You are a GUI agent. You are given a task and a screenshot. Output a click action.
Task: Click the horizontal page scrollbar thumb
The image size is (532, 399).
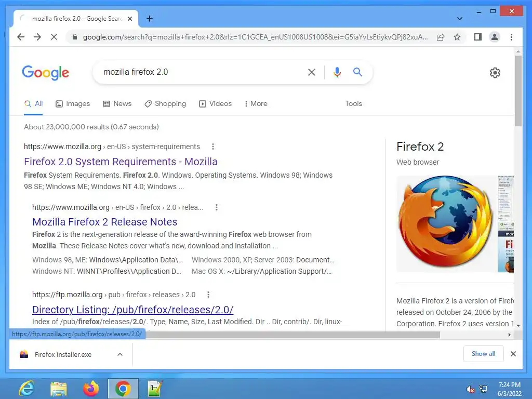293,335
